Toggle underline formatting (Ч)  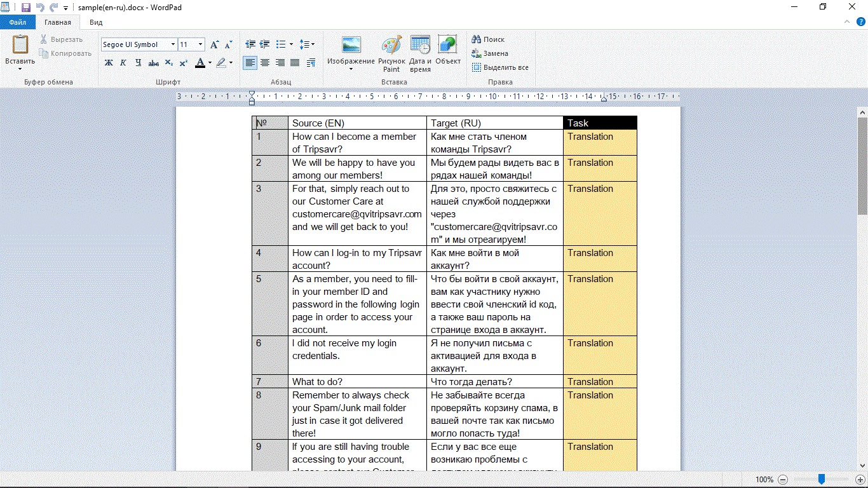click(x=139, y=63)
